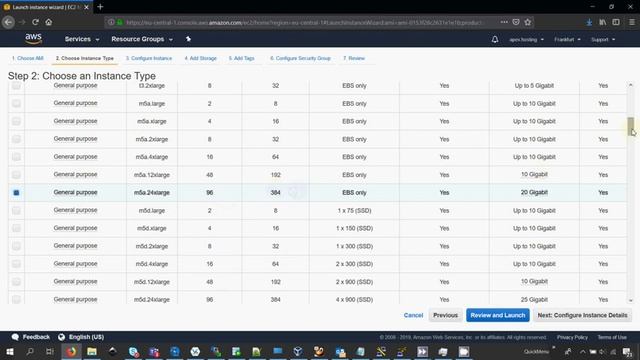This screenshot has width=640, height=360.
Task: Expand the Services dropdown menu
Action: click(x=82, y=39)
